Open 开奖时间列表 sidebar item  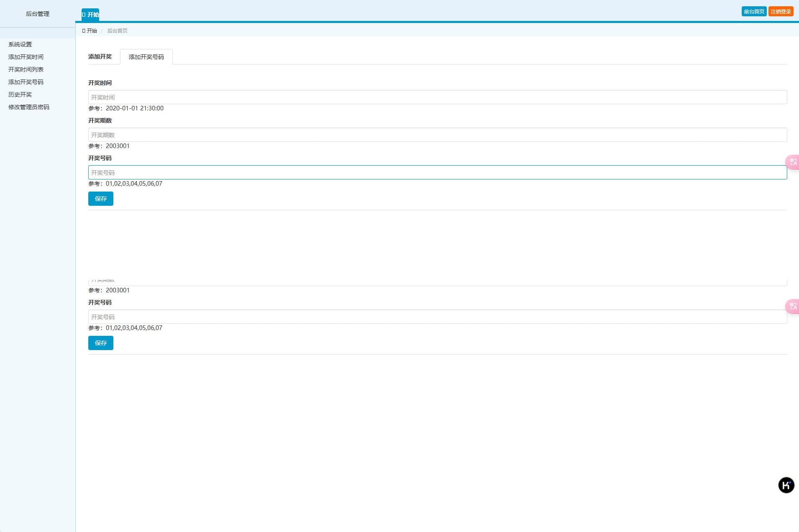click(x=26, y=69)
